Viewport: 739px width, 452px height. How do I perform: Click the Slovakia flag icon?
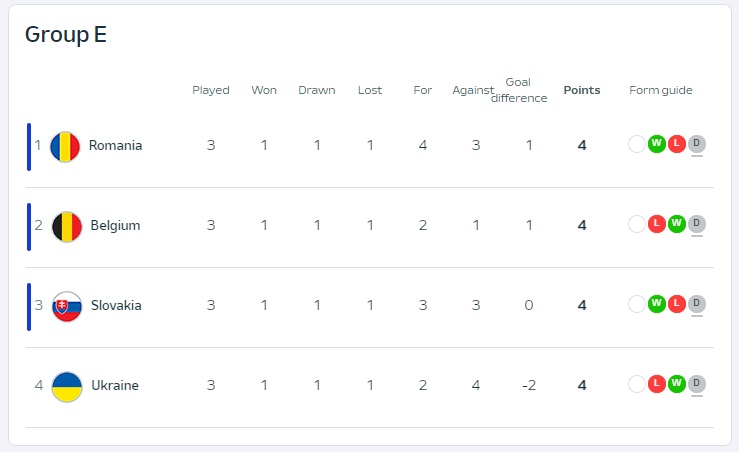[x=66, y=307]
